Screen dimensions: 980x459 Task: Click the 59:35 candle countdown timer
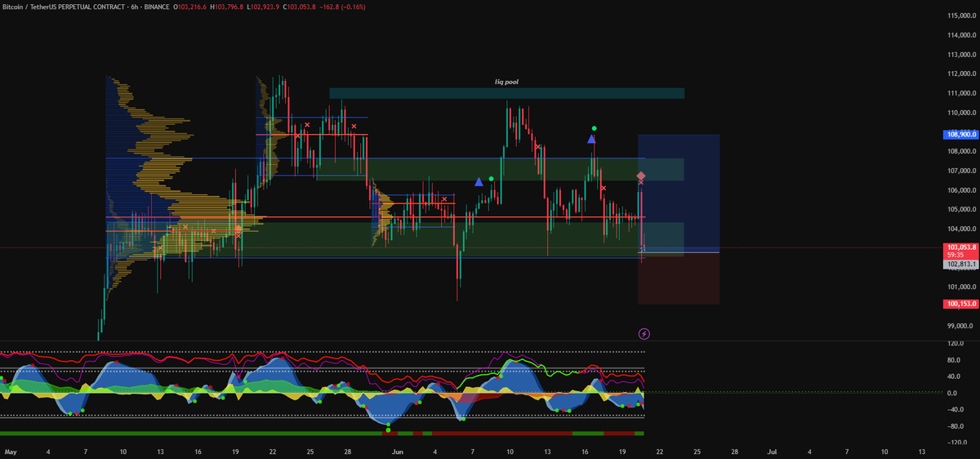pyautogui.click(x=955, y=255)
